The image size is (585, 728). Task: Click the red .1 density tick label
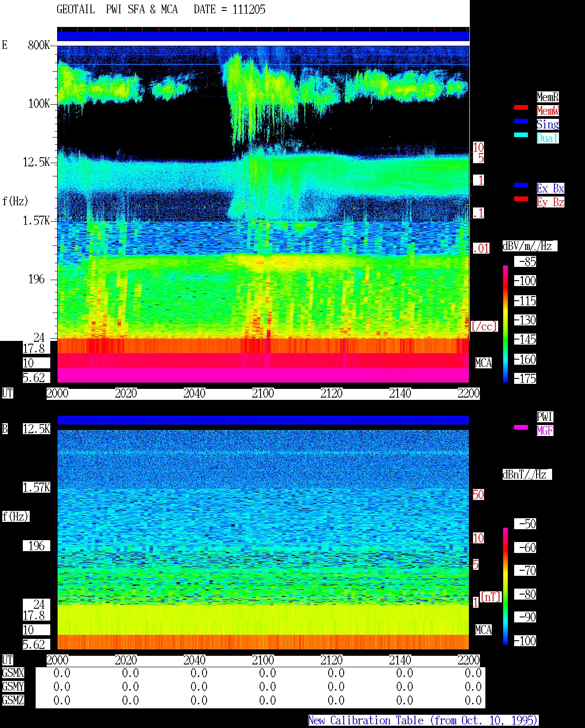[478, 213]
